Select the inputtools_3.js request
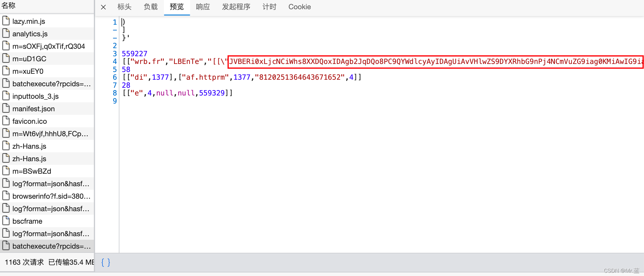The image size is (644, 276). pos(47,96)
